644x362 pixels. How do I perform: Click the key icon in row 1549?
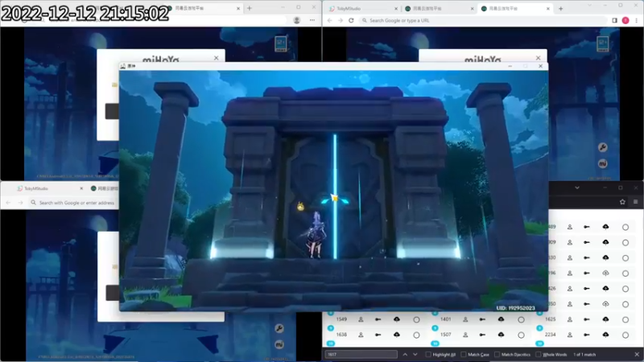[x=378, y=319]
